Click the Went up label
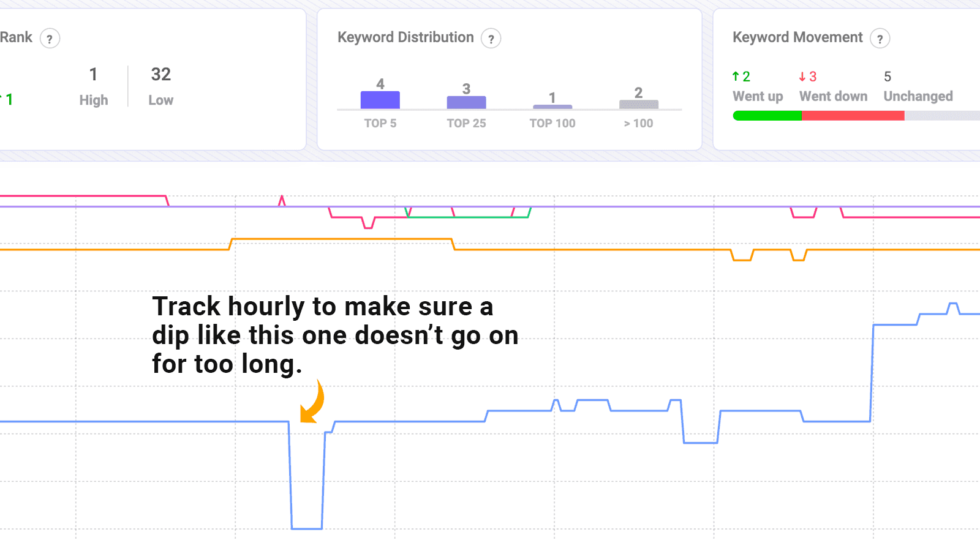The height and width of the screenshot is (551, 980). click(x=758, y=96)
